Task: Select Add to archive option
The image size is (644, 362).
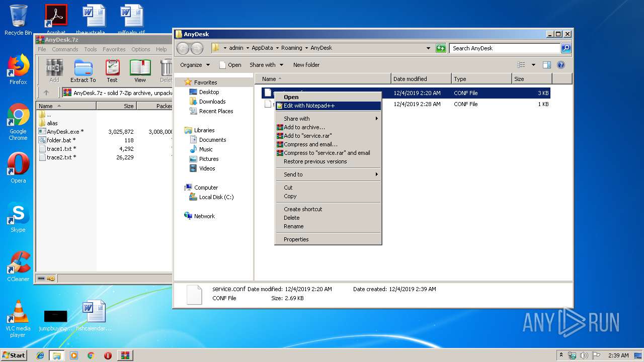Action: pyautogui.click(x=328, y=127)
